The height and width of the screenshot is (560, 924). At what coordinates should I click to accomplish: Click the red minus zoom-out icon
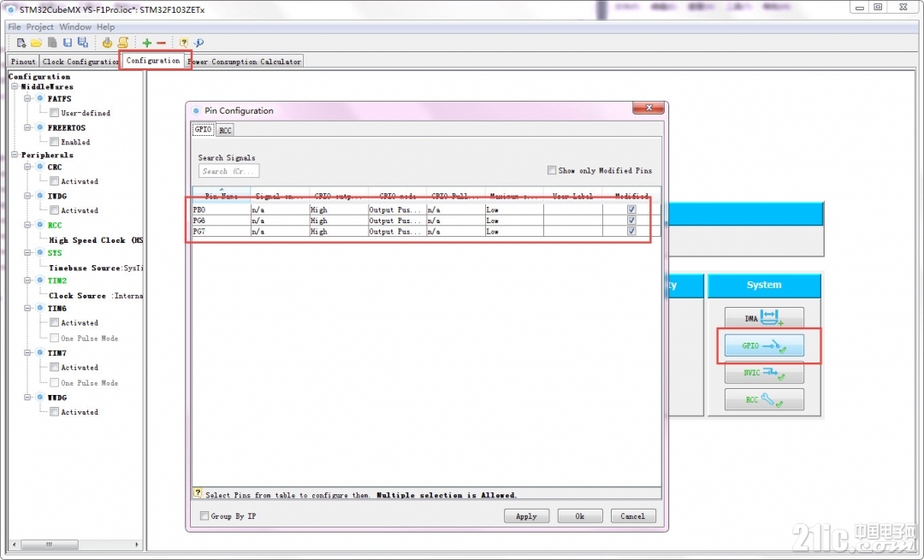point(161,43)
